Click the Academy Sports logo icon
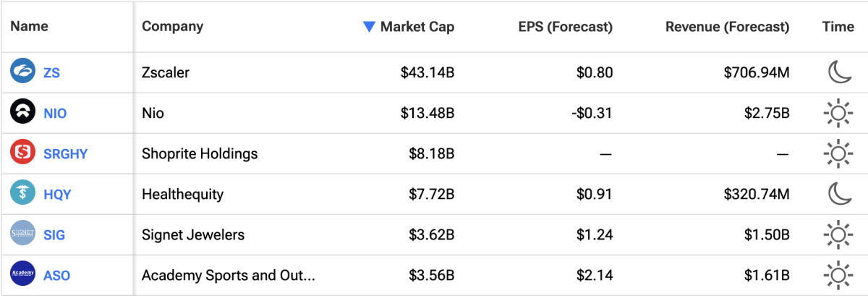This screenshot has height=296, width=868. 22,275
